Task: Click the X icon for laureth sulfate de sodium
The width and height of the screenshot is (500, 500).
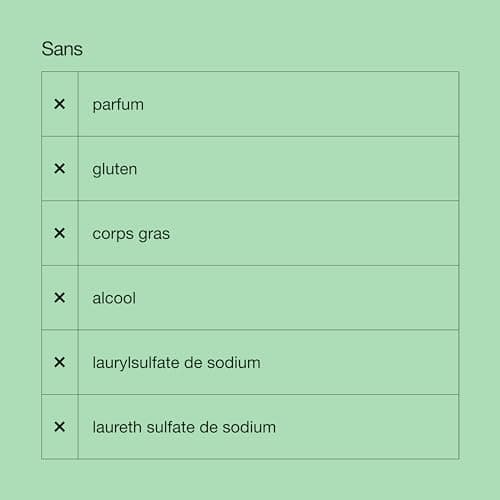Action: [x=59, y=427]
